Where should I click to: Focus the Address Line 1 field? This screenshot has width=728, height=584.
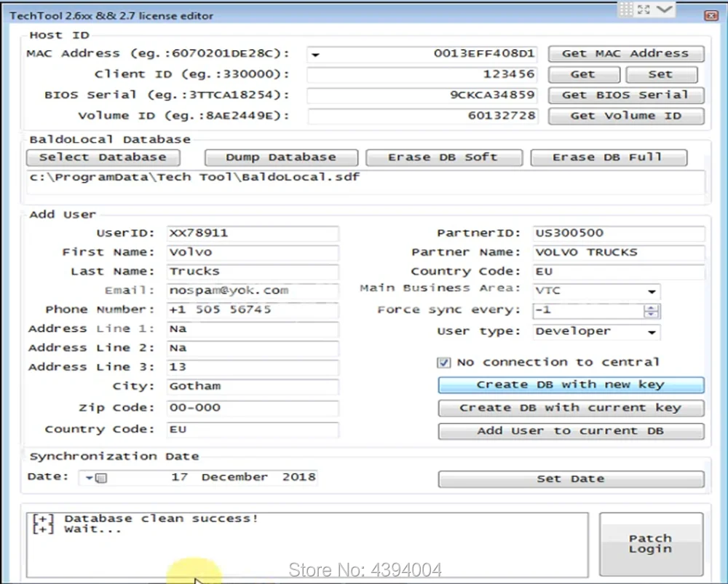253,328
